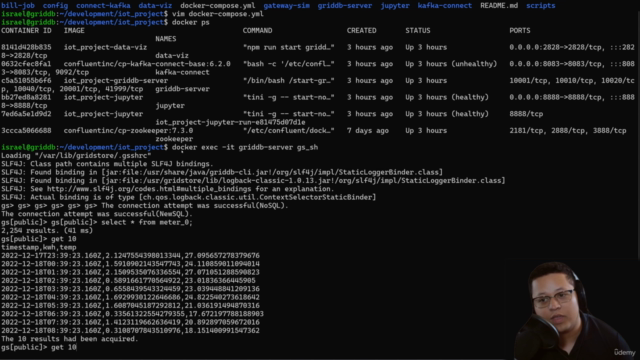The image size is (640, 360).
Task: Click 'kafka-connect' in the ls listing
Action: click(445, 6)
